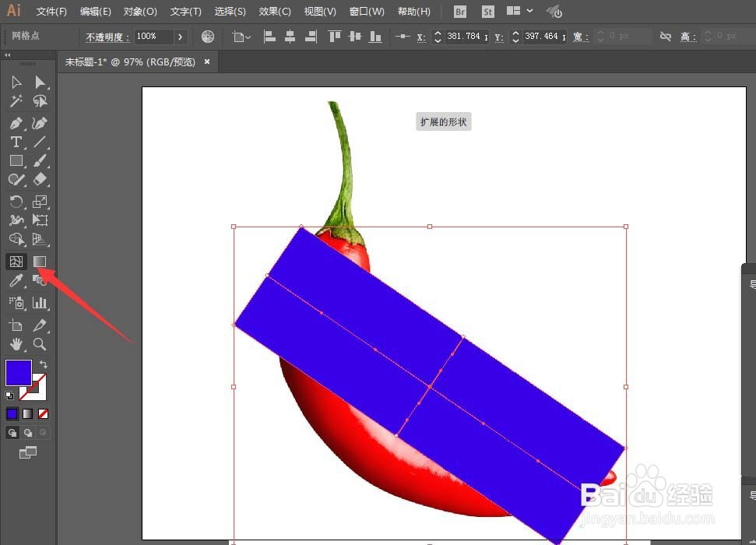The width and height of the screenshot is (756, 545).
Task: Toggle the constrain width and height link
Action: [666, 36]
